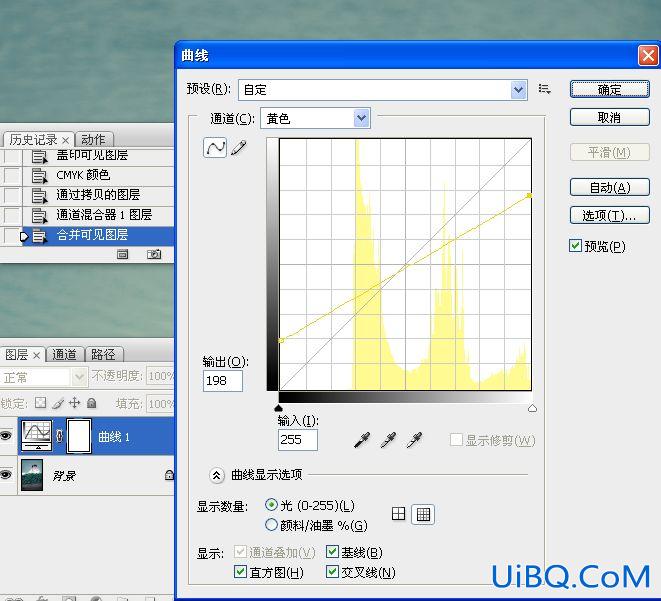The height and width of the screenshot is (601, 661).
Task: Toggle lock position move icon
Action: pyautogui.click(x=75, y=403)
